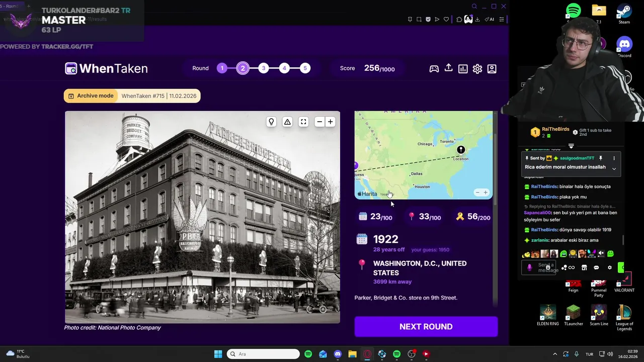Click the browser heart bookmark icon
644x362 pixels.
click(446, 20)
